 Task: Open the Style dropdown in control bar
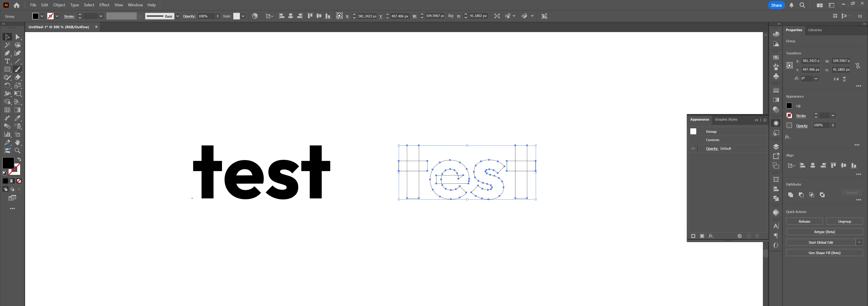click(243, 16)
